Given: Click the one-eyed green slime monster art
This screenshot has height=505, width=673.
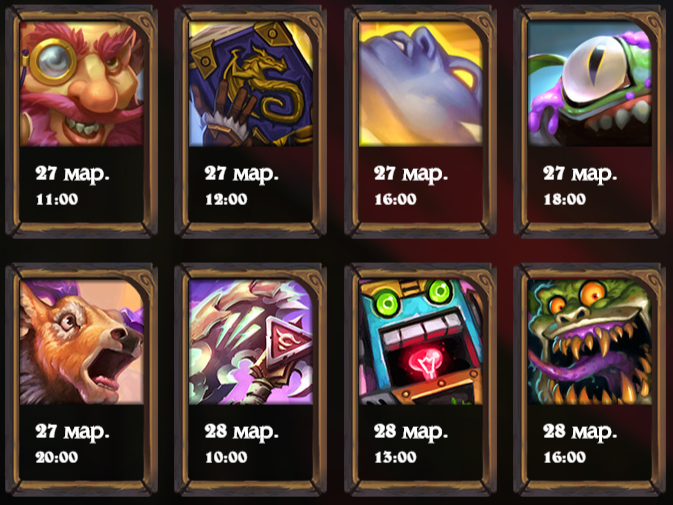Looking at the screenshot, I should point(589,84).
